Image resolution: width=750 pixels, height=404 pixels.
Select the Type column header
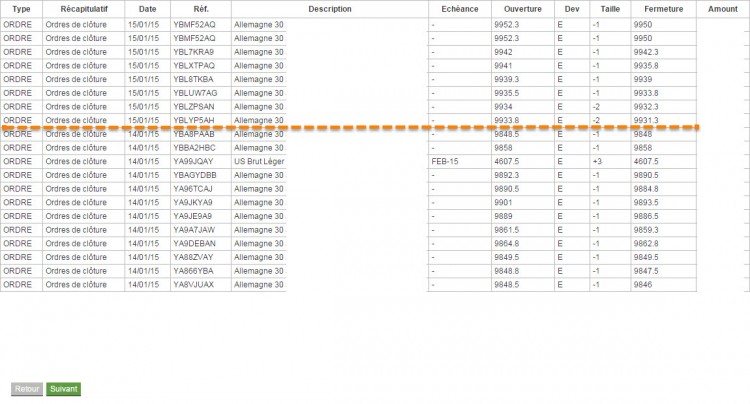click(21, 9)
